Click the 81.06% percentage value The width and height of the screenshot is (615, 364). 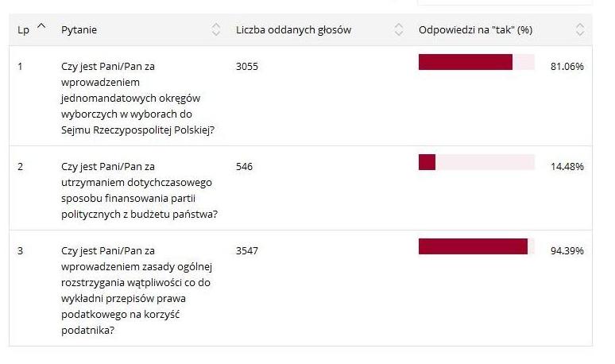[x=567, y=67]
